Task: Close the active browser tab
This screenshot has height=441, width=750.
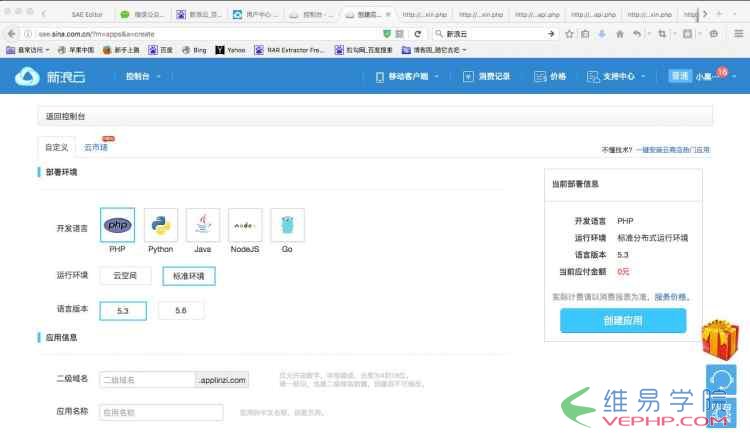Action: [x=388, y=14]
